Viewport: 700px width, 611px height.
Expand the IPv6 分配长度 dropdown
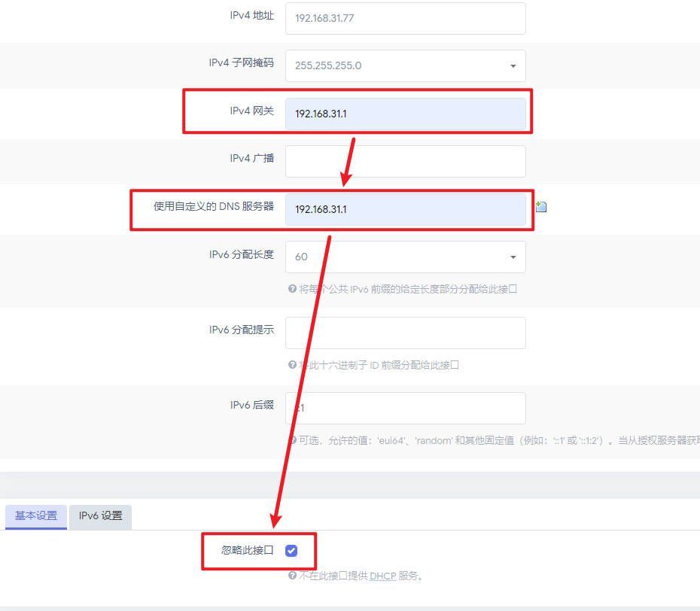405,257
